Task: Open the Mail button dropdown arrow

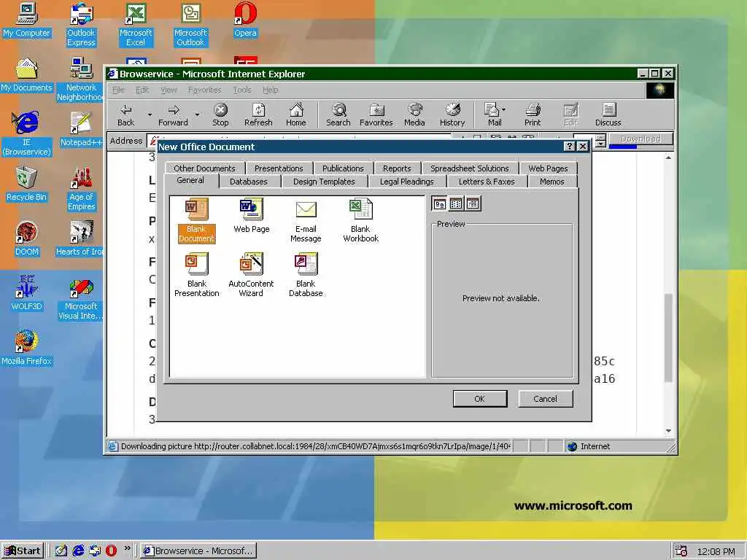Action: [x=504, y=109]
